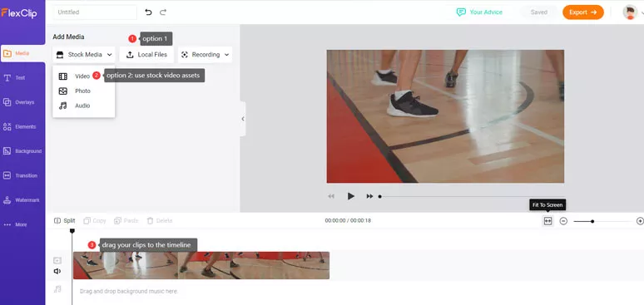Collapse the media panel with the arrow
644x305 pixels.
click(243, 119)
